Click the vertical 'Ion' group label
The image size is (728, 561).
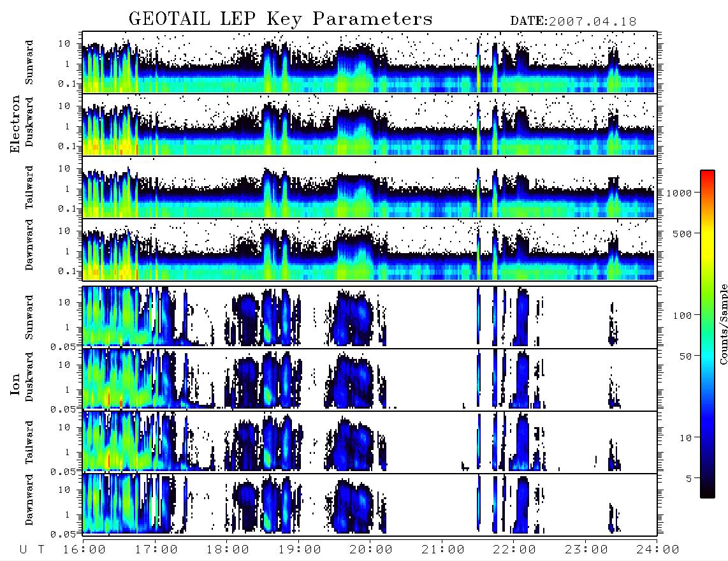pyautogui.click(x=15, y=384)
